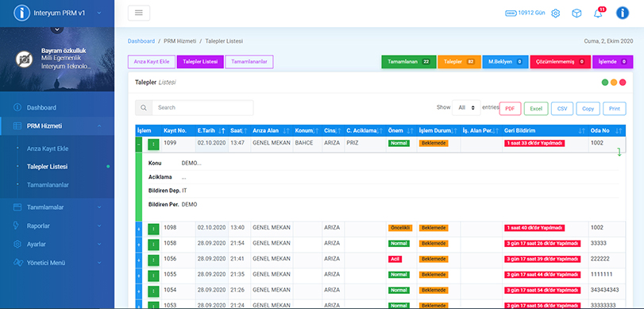Click the red card control dot

coord(623,82)
